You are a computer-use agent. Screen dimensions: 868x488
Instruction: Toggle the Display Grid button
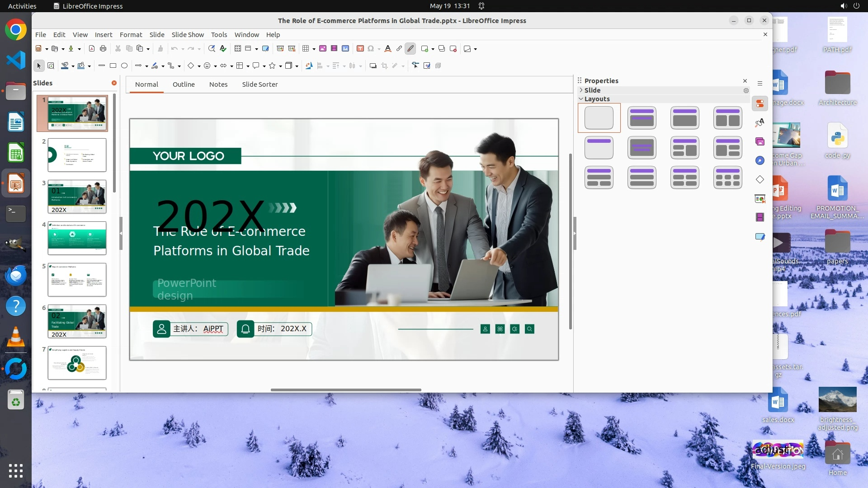coord(238,49)
